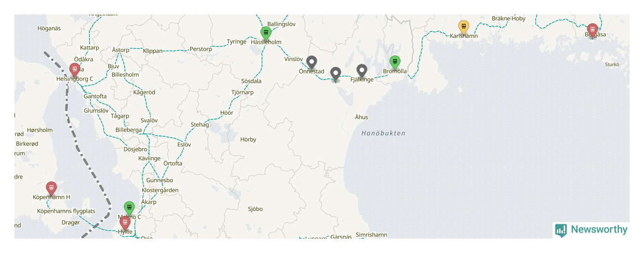This screenshot has height=253, width=644.
Task: Click the grey pin between Önnestad and Fjälkinge
Action: click(336, 74)
